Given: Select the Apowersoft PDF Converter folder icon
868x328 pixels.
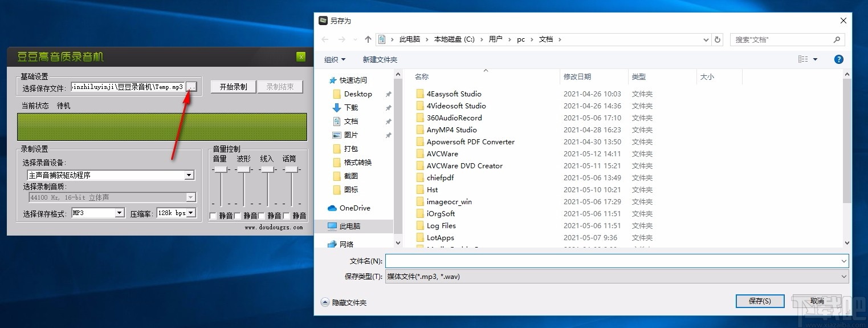Looking at the screenshot, I should (420, 141).
